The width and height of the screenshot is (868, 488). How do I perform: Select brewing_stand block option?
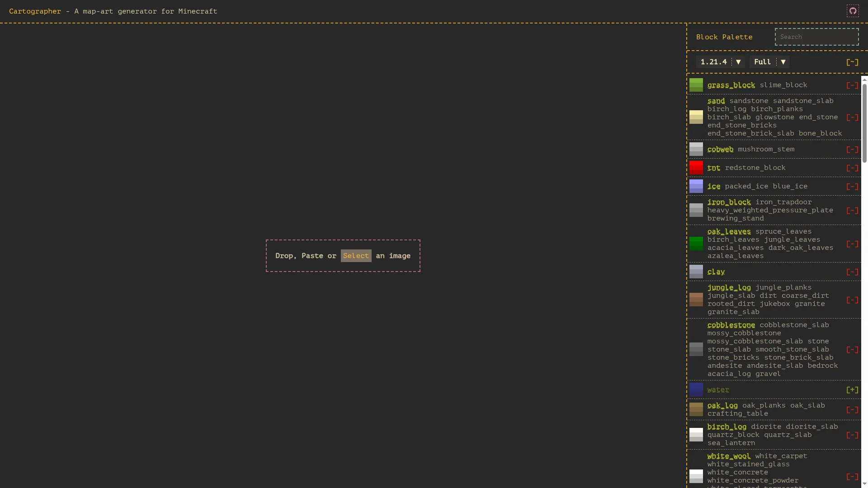click(x=736, y=218)
